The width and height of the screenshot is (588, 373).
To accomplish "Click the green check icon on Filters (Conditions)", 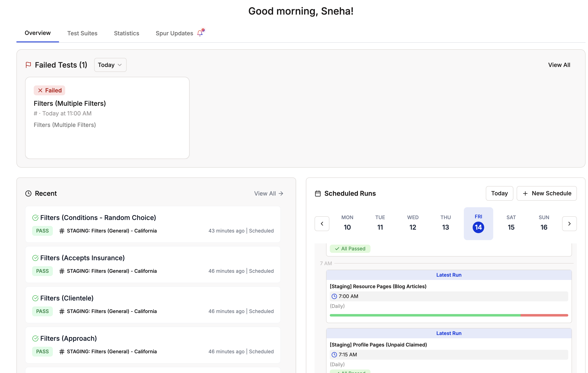I will (35, 217).
